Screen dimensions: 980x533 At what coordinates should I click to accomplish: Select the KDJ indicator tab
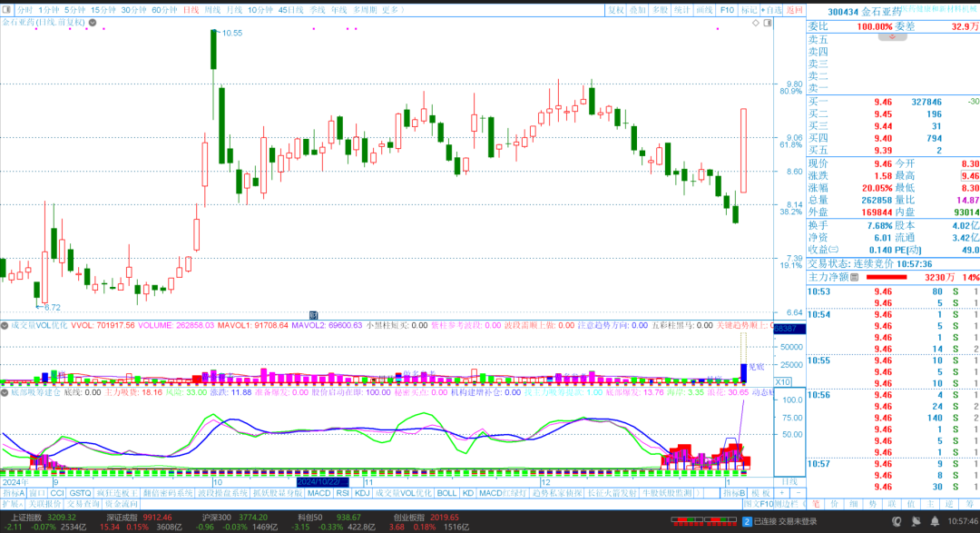click(x=362, y=493)
